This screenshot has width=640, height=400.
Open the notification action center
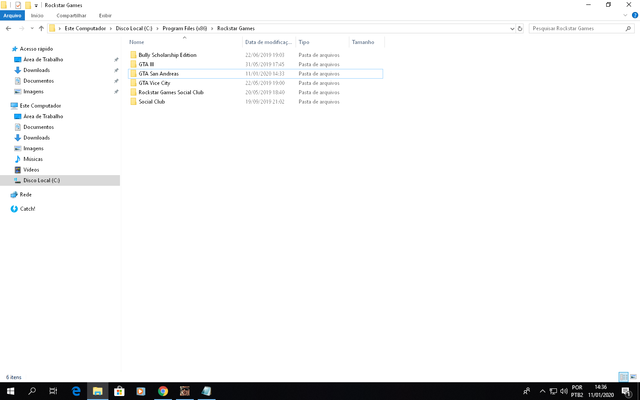[627, 391]
